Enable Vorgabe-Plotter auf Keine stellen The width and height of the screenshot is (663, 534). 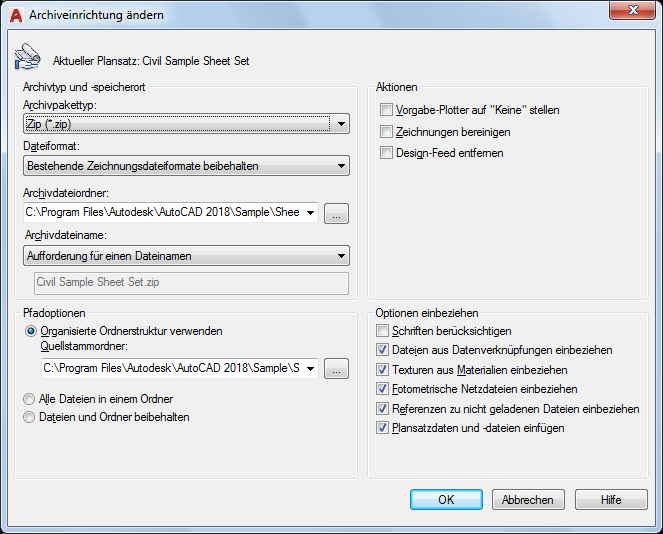(x=386, y=110)
